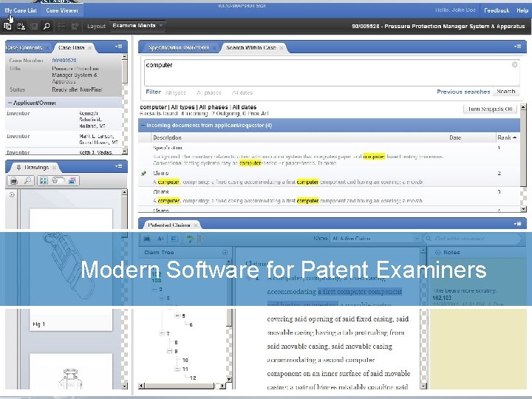532x399 pixels.
Task: Close the Case Data tab
Action: coord(89,48)
